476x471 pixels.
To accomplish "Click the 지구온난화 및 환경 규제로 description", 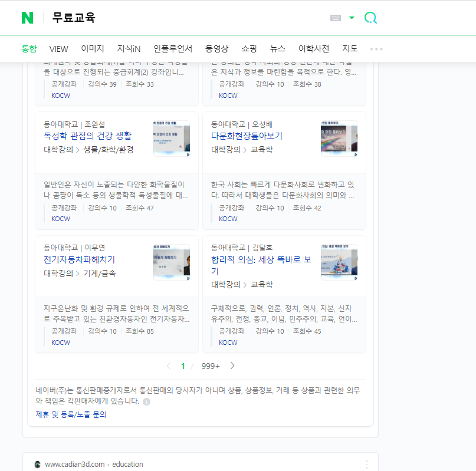I will point(117,314).
